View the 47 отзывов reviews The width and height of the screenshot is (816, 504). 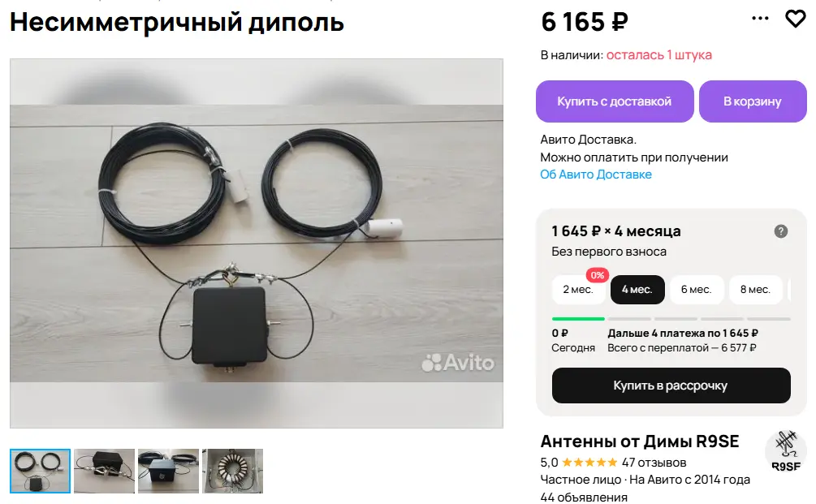654,463
